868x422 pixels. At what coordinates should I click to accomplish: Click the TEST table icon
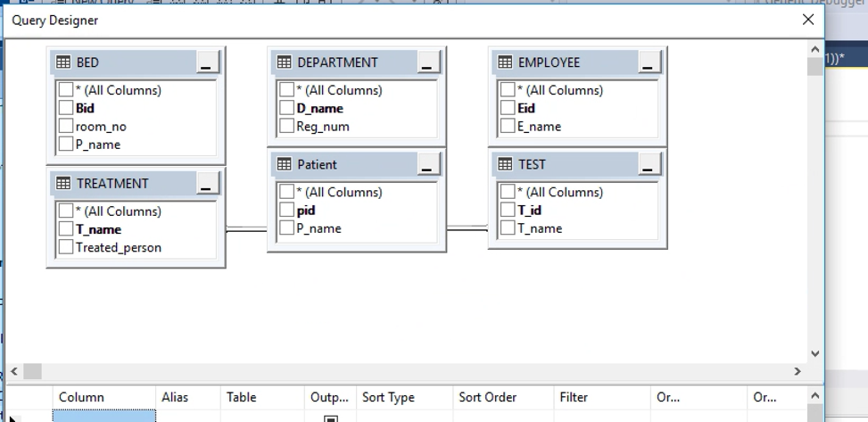[505, 164]
